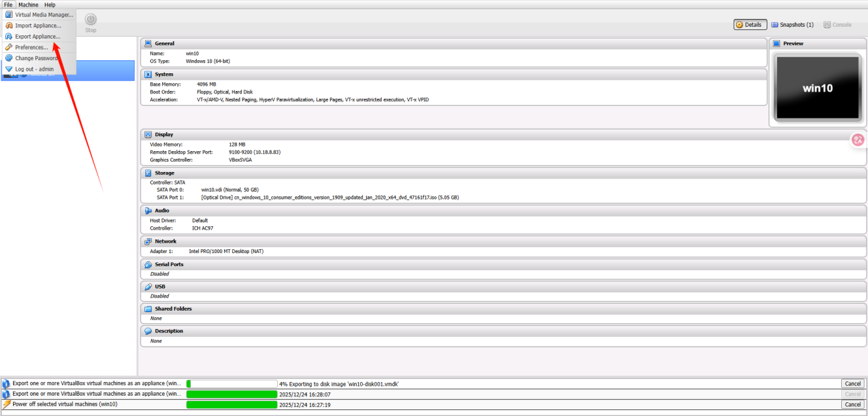Open the Machine menu
Screen dimensions: 868x416
point(27,4)
